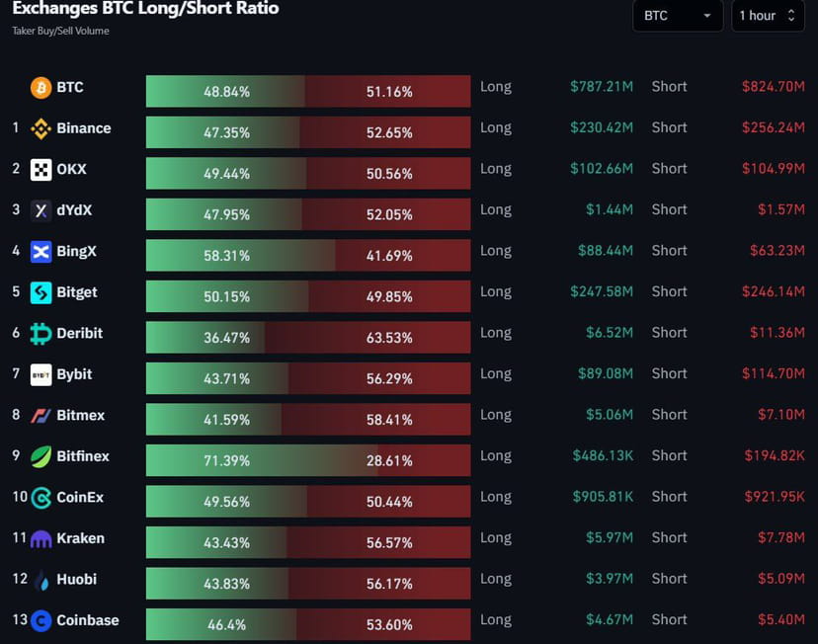Click Binance's Long value $230.42M
The width and height of the screenshot is (818, 644).
click(604, 127)
